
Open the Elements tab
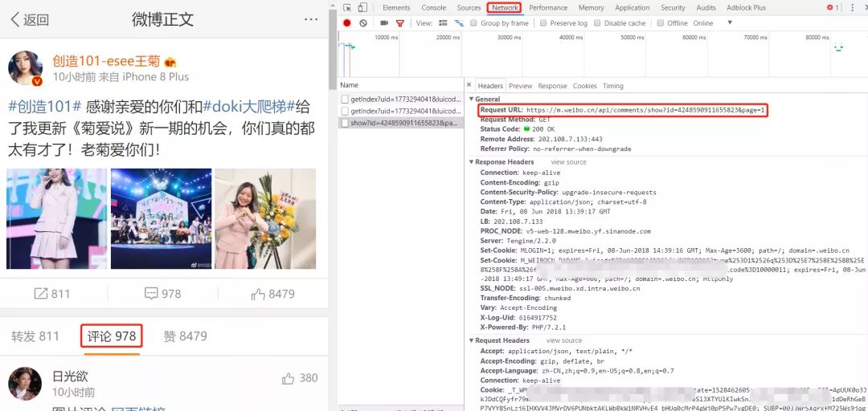pyautogui.click(x=396, y=8)
